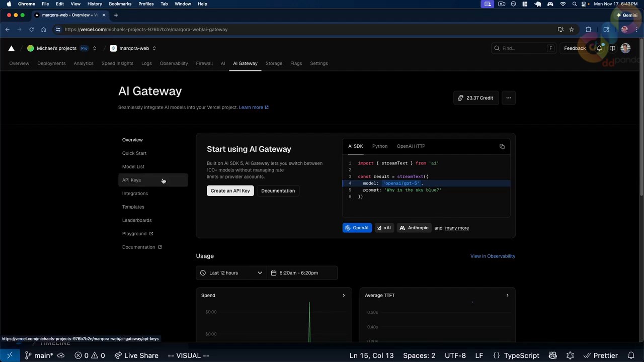Open site information icon in address bar
This screenshot has width=644, height=362.
click(x=58, y=30)
